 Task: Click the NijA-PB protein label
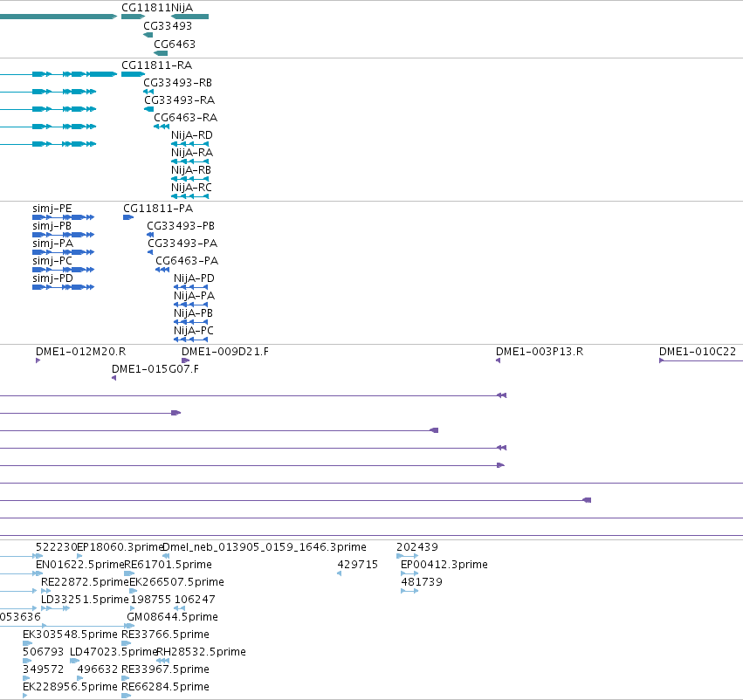193,313
